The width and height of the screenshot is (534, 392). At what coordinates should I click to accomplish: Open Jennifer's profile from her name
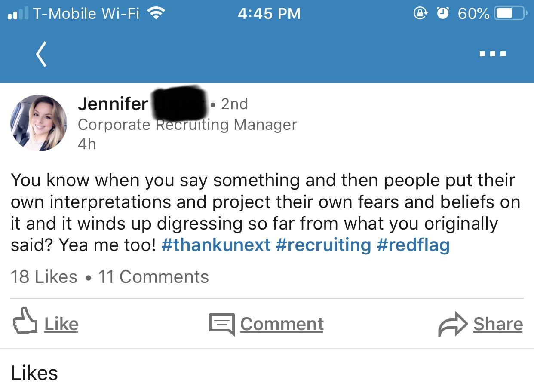click(x=113, y=104)
